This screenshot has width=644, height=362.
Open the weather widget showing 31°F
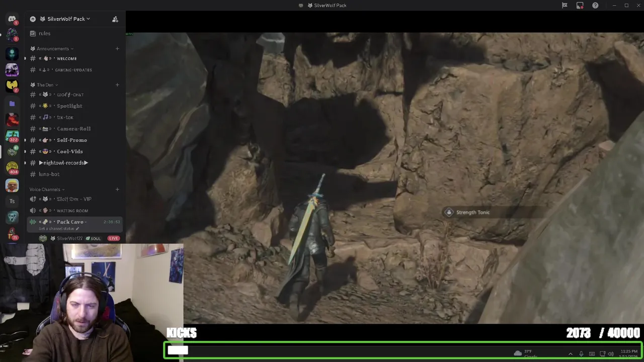(526, 353)
